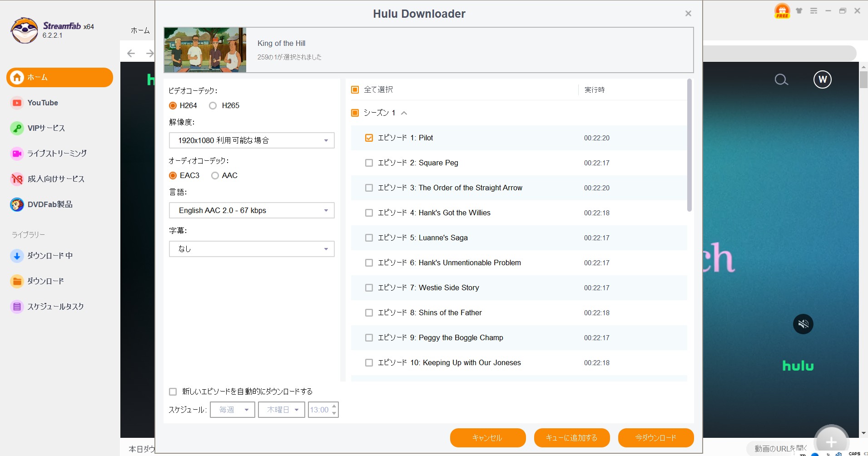Open the 木曜日 weekday dropdown

(x=281, y=410)
